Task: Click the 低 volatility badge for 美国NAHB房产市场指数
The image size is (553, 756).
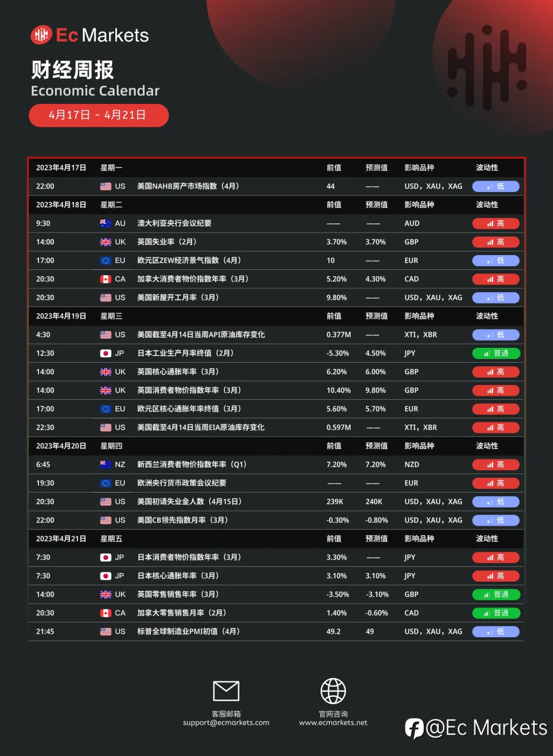Action: point(496,187)
